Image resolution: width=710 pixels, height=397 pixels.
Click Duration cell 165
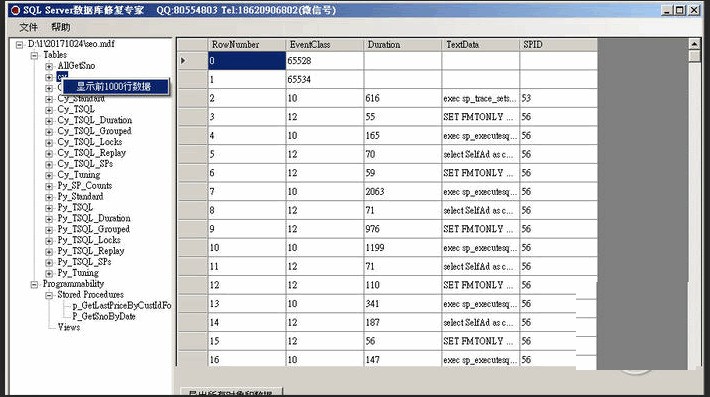coord(403,136)
